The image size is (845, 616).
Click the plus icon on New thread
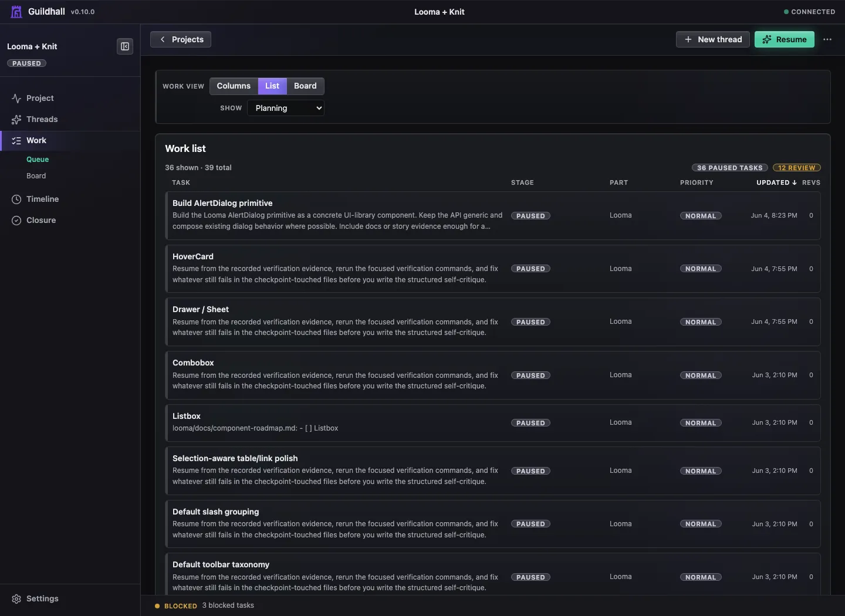(688, 39)
